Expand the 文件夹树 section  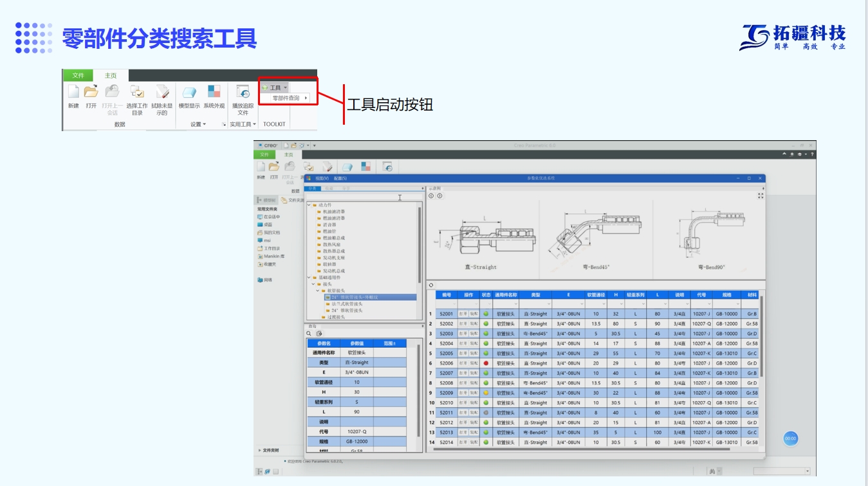pos(268,450)
